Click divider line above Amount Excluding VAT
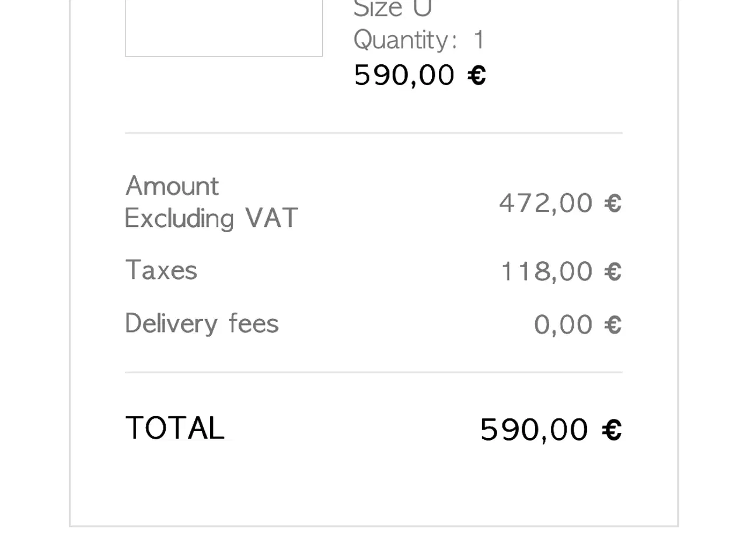This screenshot has width=747, height=560. 373,133
